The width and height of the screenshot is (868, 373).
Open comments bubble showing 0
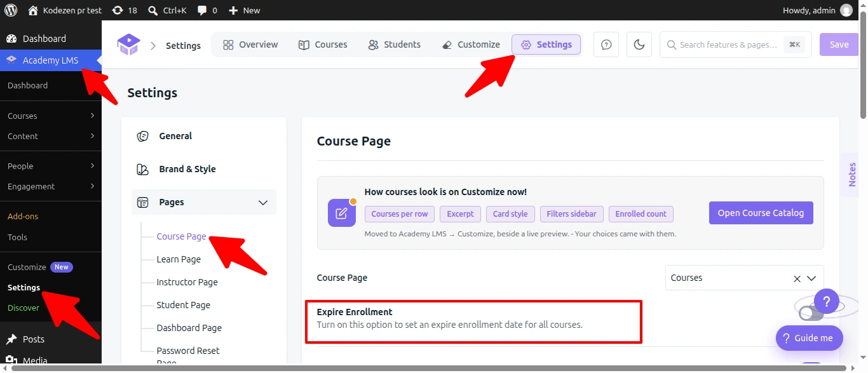[x=207, y=10]
